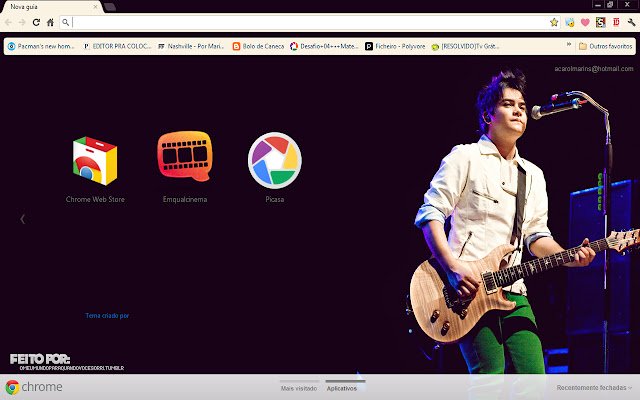Open the home page icon

pyautogui.click(x=50, y=22)
